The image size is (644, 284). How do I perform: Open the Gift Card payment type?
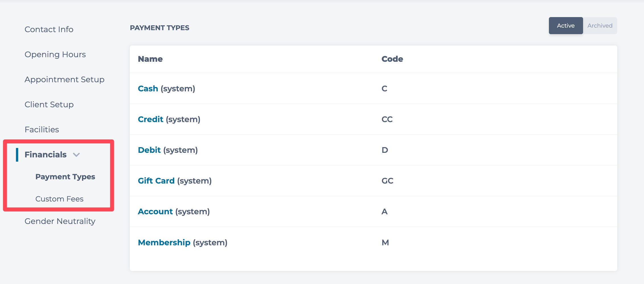(x=156, y=181)
